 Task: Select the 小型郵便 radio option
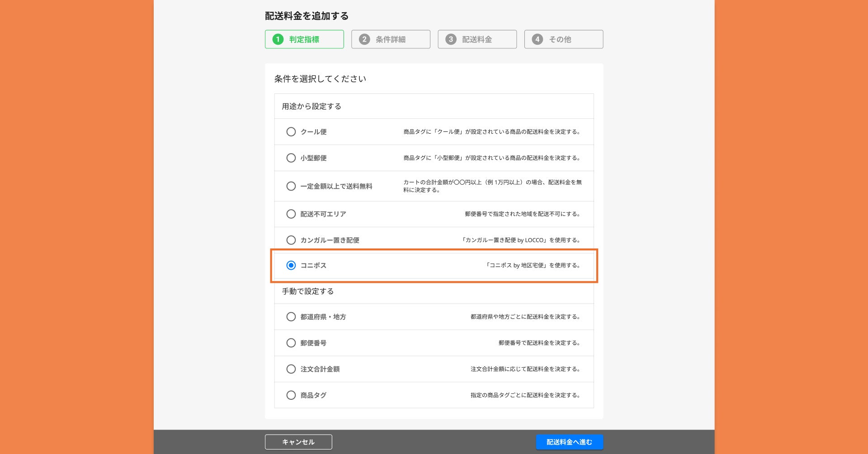point(291,158)
